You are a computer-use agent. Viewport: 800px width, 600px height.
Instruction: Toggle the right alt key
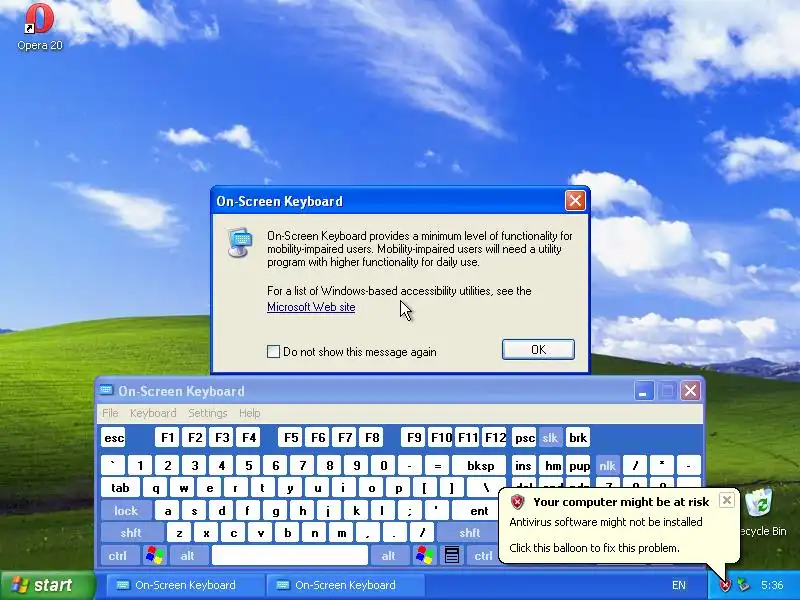click(388, 556)
